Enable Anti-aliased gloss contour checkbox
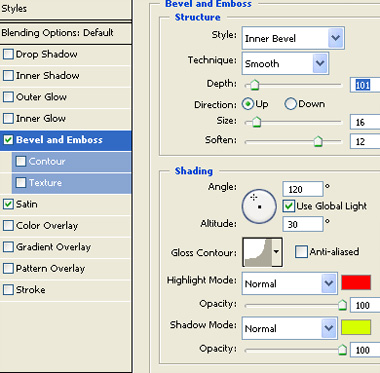 tap(301, 252)
